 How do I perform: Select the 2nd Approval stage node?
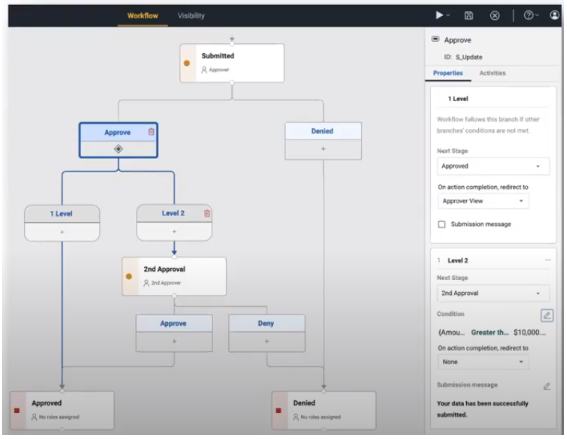(x=174, y=276)
